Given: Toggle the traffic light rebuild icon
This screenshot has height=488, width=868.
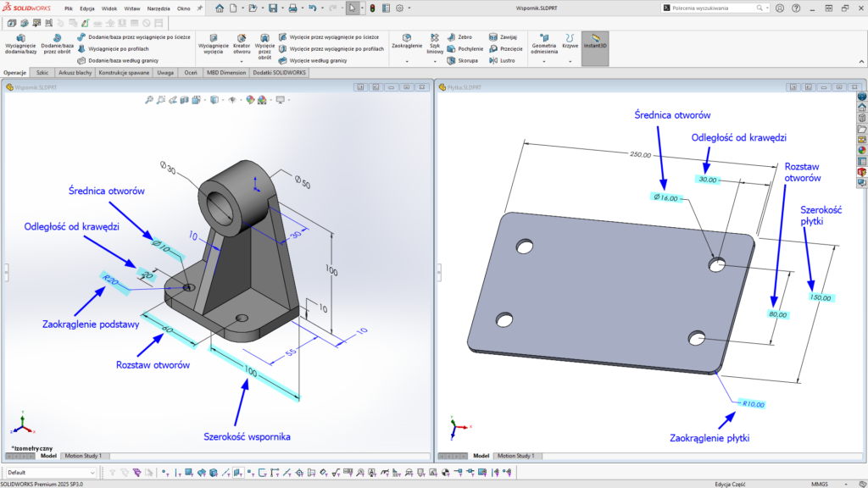Looking at the screenshot, I should 371,8.
